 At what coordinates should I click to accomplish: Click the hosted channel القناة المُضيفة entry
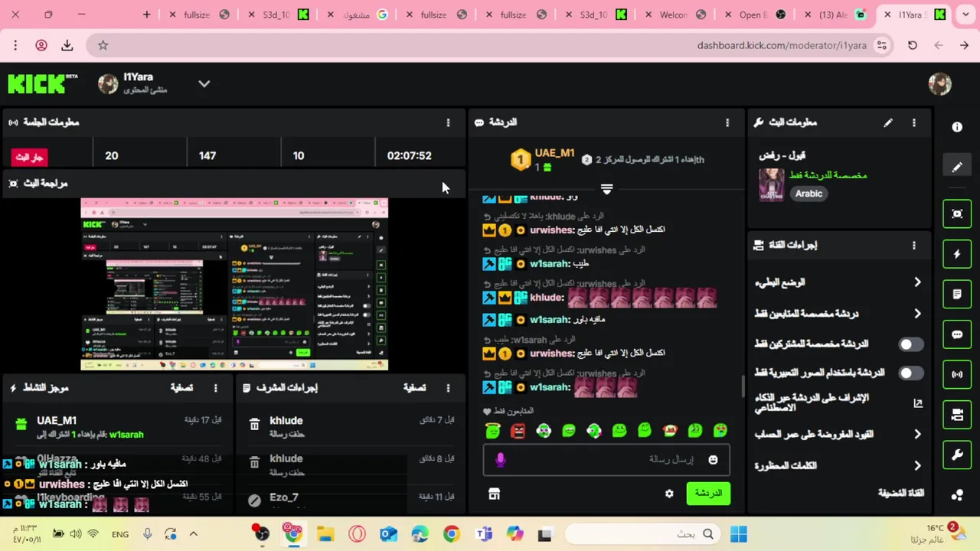pyautogui.click(x=901, y=493)
